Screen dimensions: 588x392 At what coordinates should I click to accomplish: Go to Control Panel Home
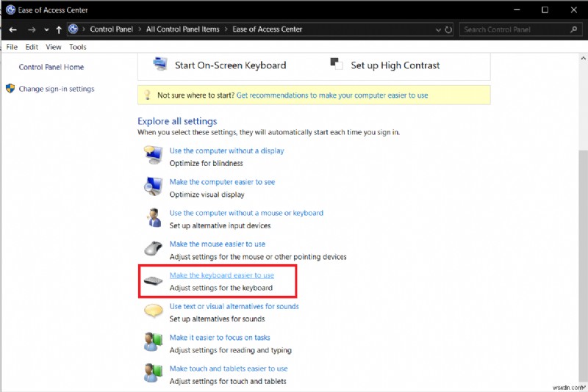click(x=51, y=67)
